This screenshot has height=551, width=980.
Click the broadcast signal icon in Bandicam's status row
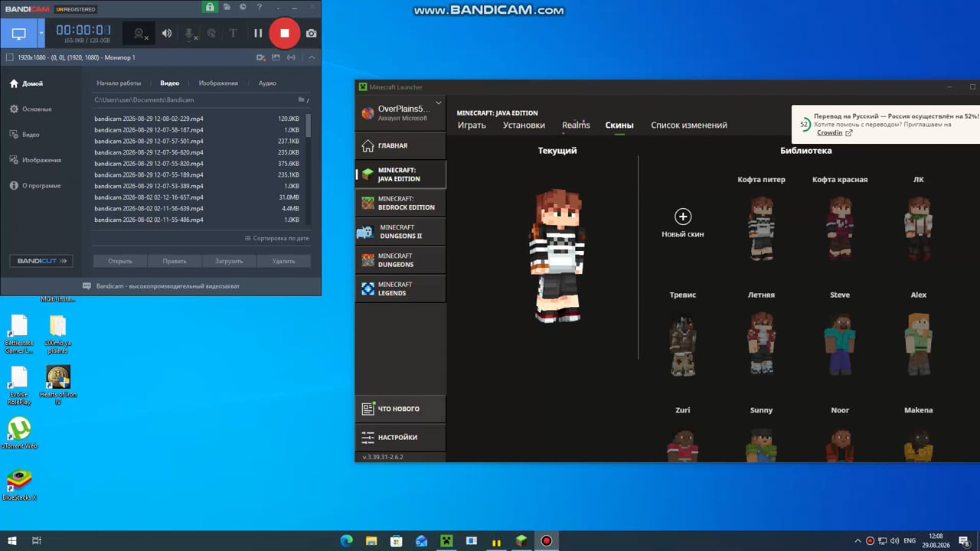coord(291,57)
